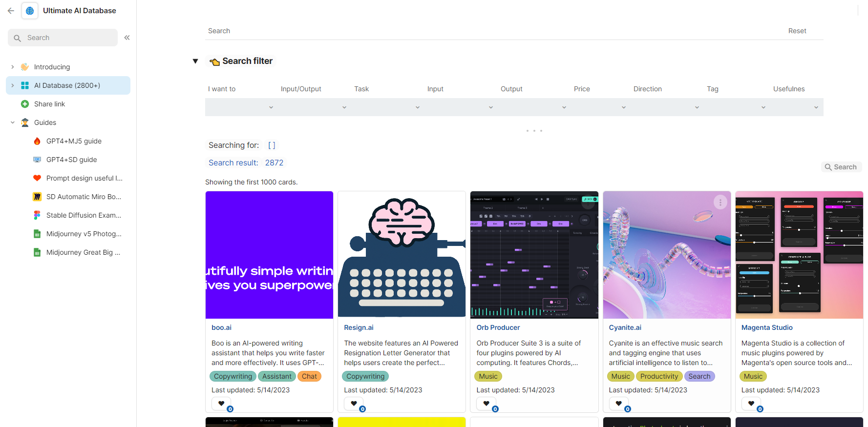Open the boo.ai title link
Viewport: 868px width, 427px height.
tap(221, 327)
